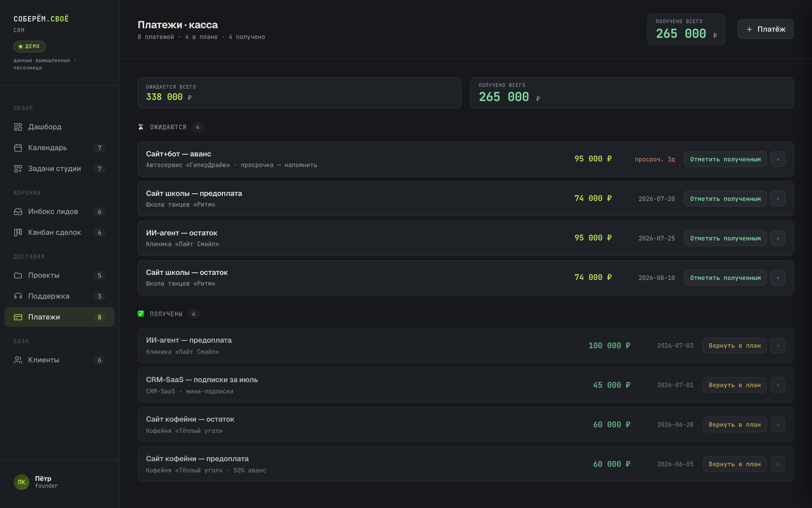Delete the Сайт+бот — аванс payment
Screen dimensions: 812x508
pos(778,159)
